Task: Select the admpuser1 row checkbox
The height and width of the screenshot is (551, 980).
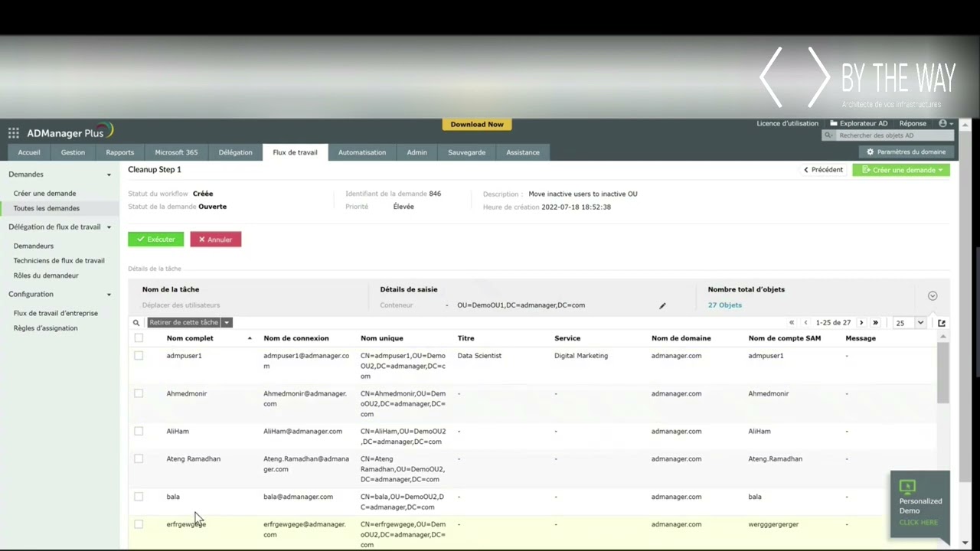Action: coord(139,355)
